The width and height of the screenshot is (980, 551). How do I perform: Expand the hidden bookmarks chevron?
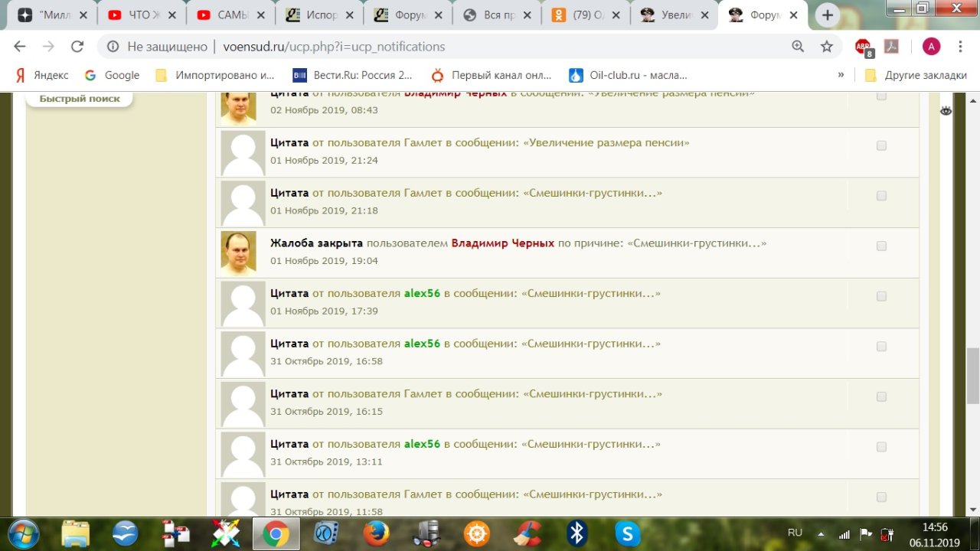841,75
